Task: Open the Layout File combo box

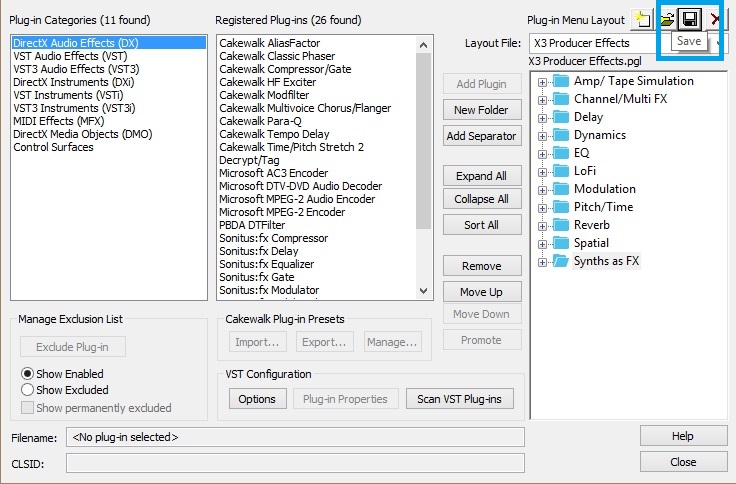Action: [627, 43]
